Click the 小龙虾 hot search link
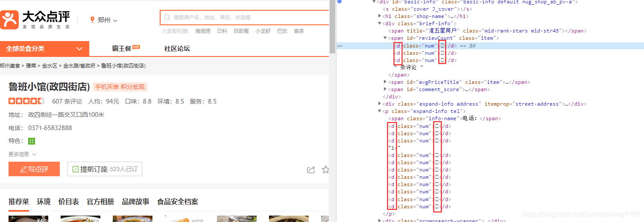 click(x=263, y=31)
